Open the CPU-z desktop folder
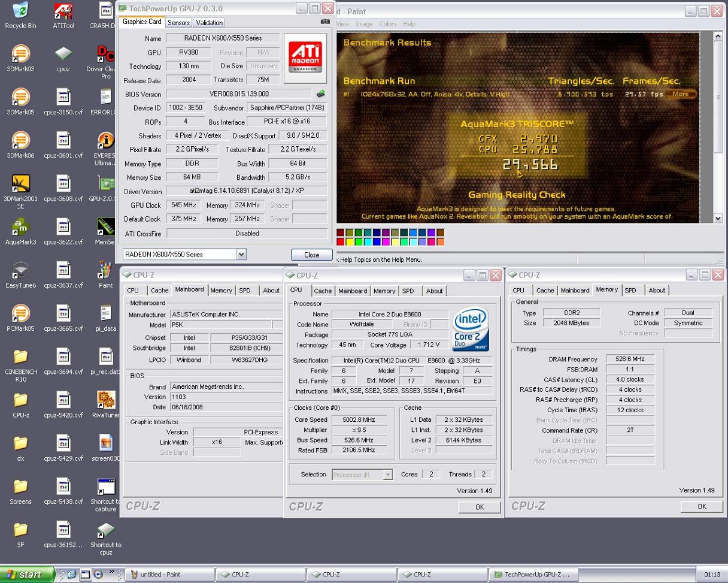The image size is (728, 583). pyautogui.click(x=20, y=404)
